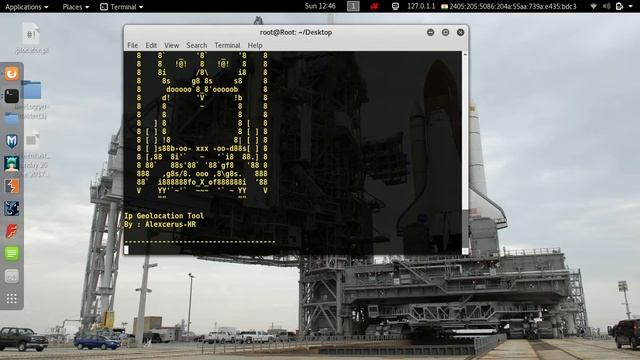Click the 'By : Alexcerus-HR' text
The width and height of the screenshot is (640, 360).
(x=160, y=224)
